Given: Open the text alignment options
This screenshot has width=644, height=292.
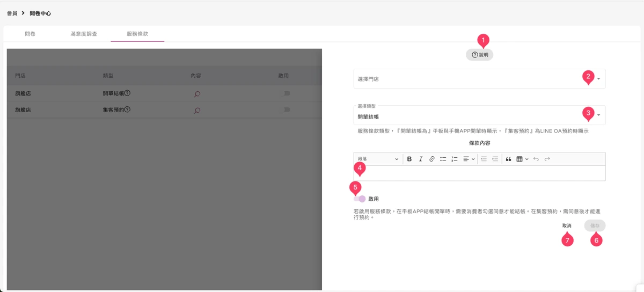Looking at the screenshot, I should pyautogui.click(x=469, y=159).
